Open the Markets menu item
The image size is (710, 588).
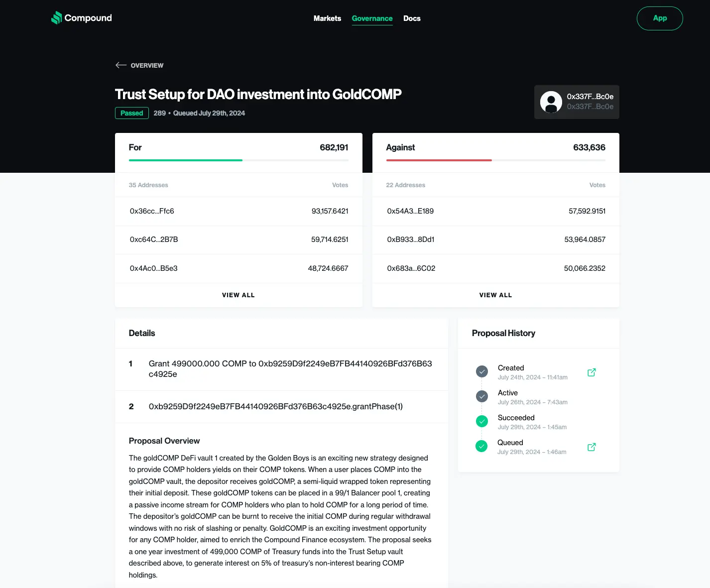[x=327, y=18]
